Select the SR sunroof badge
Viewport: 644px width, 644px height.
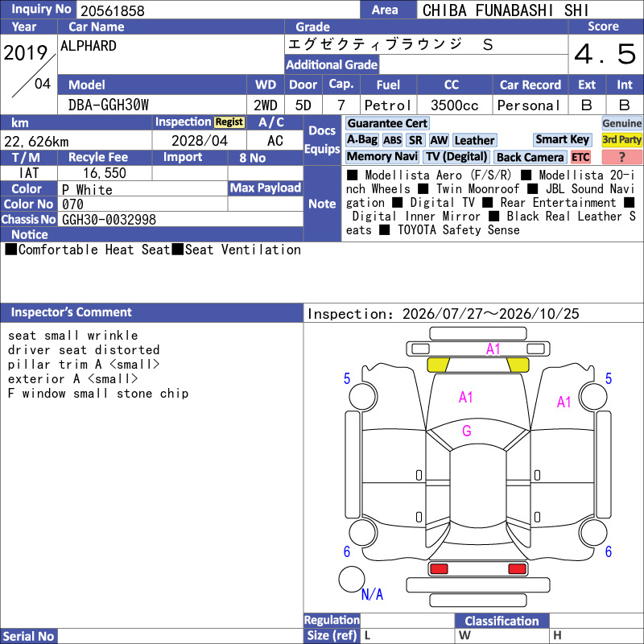click(x=415, y=140)
